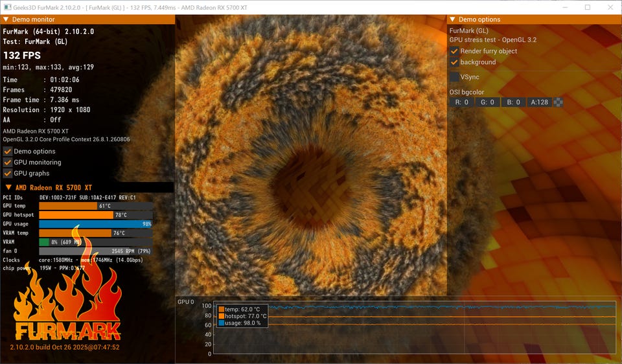
Task: Click the min:123, max:133, avg:129 line
Action: point(49,67)
